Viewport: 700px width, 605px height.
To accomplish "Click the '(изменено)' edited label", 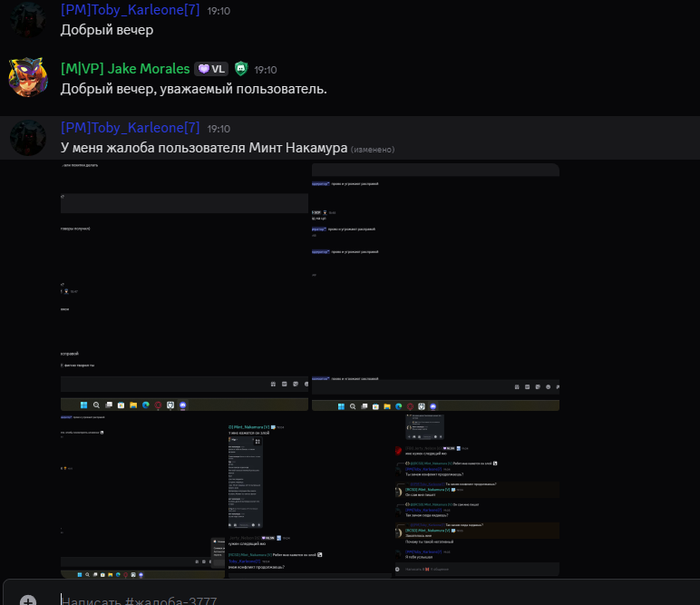I will pos(373,150).
